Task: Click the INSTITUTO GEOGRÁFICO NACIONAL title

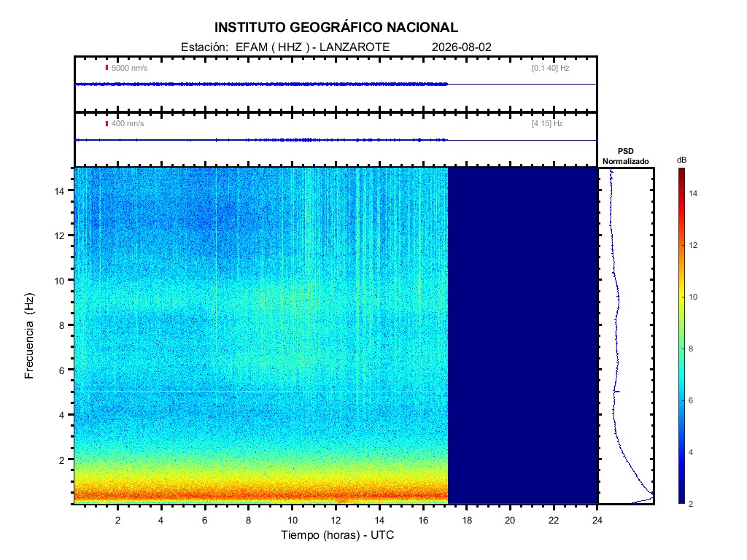Action: click(336, 28)
